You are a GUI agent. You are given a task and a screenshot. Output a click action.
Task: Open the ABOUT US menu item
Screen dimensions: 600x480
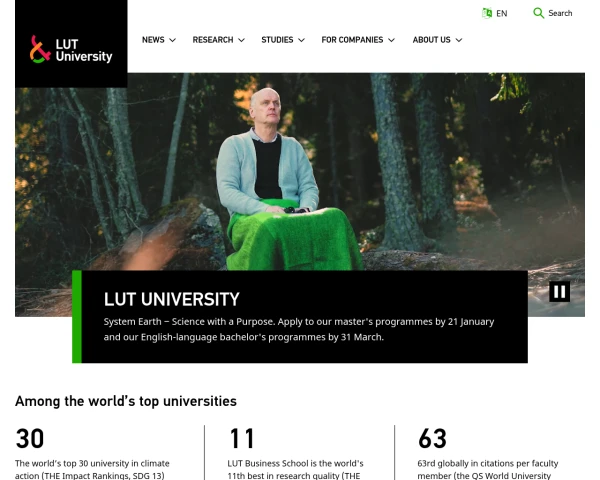[431, 40]
